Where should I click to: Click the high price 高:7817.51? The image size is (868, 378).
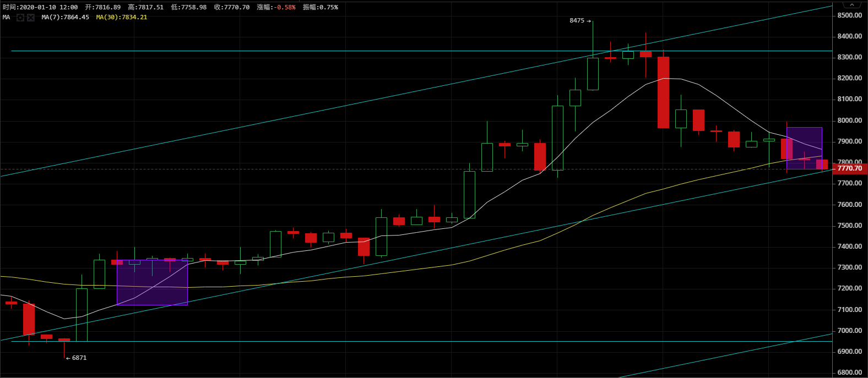[145, 7]
